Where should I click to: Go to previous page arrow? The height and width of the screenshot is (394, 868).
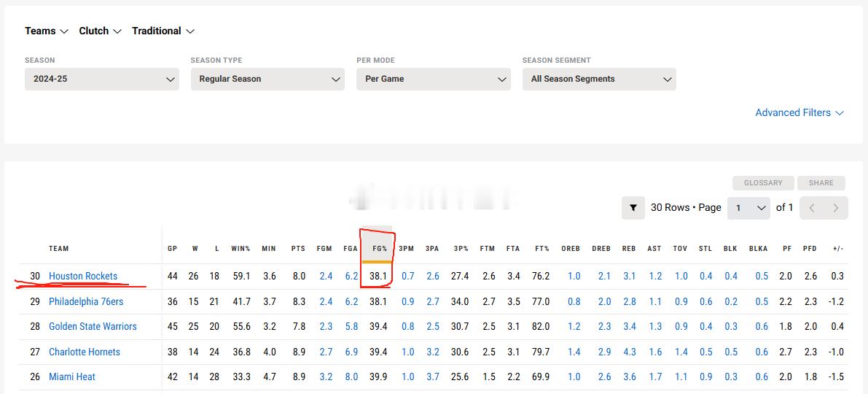coord(812,208)
